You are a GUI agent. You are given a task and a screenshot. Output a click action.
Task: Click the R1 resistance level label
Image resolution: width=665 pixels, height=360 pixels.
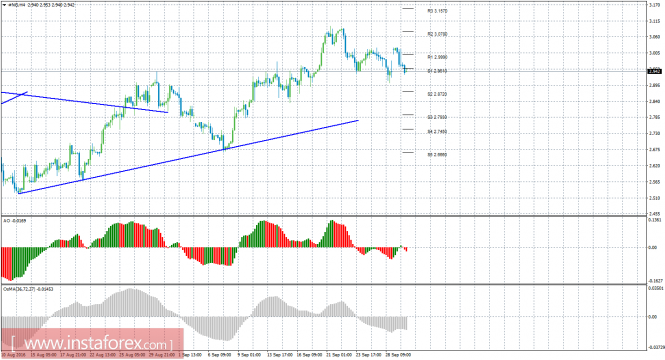point(437,57)
